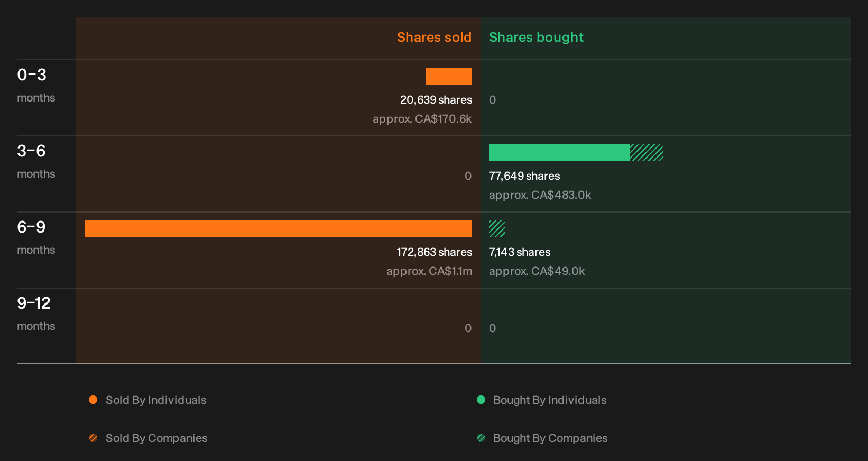Click the 172,863 shares value

(435, 252)
